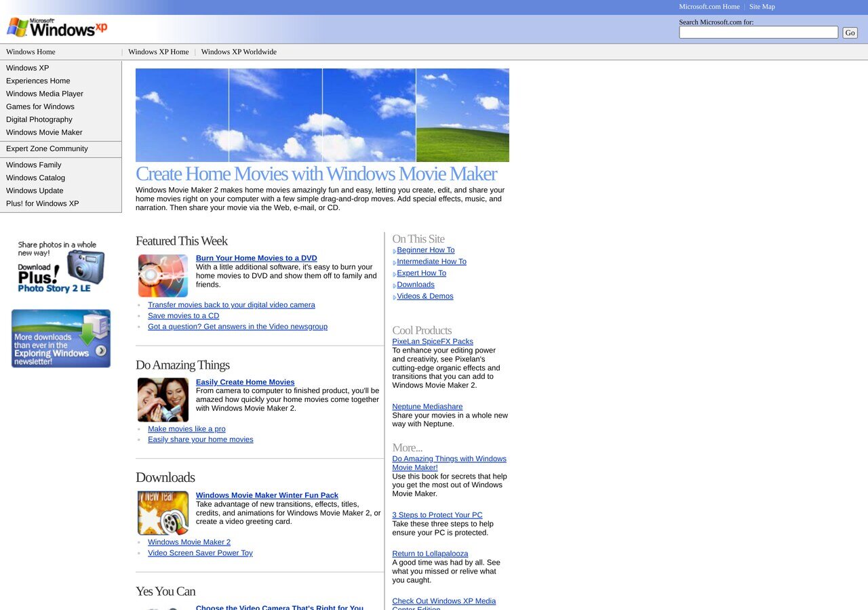
Task: Open Do Amazing Things with Windows Movie Maker! link
Action: coord(449,463)
